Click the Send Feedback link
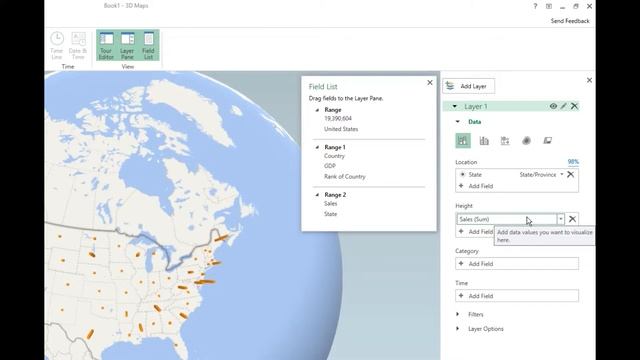This screenshot has width=640, height=360. 570,21
